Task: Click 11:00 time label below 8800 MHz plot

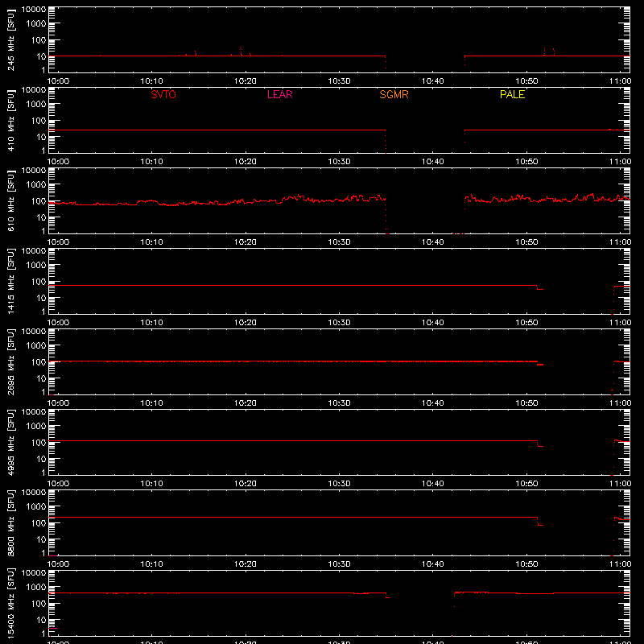Action: point(620,564)
